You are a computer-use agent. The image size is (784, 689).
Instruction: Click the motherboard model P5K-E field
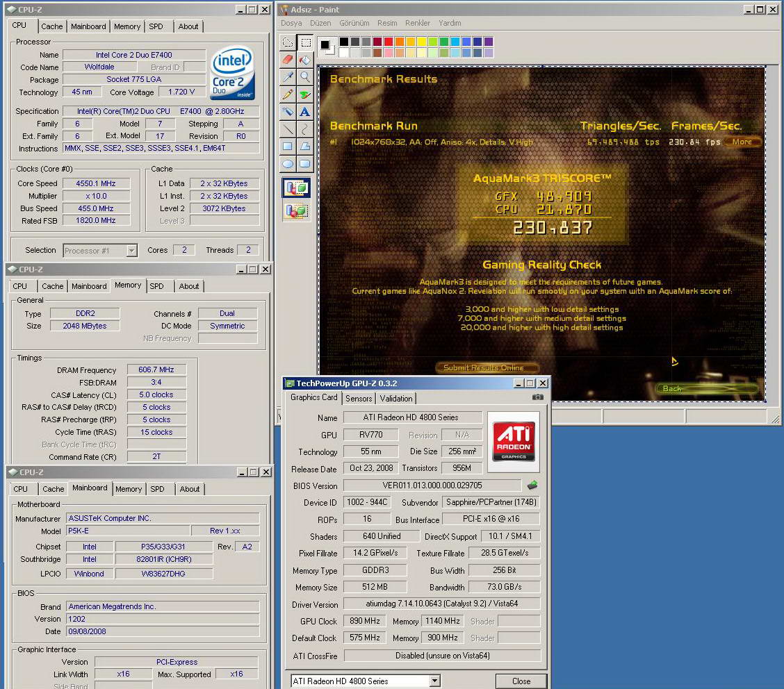[129, 531]
